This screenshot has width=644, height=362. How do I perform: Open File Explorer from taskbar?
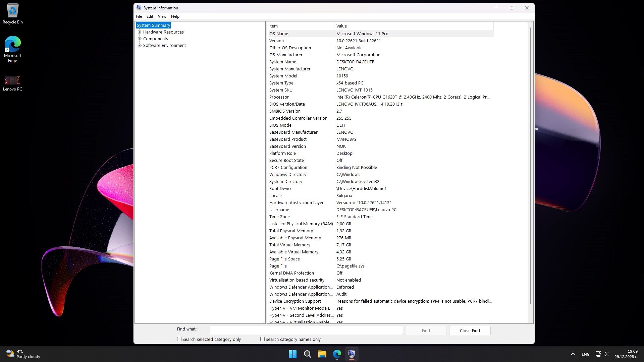click(x=322, y=354)
